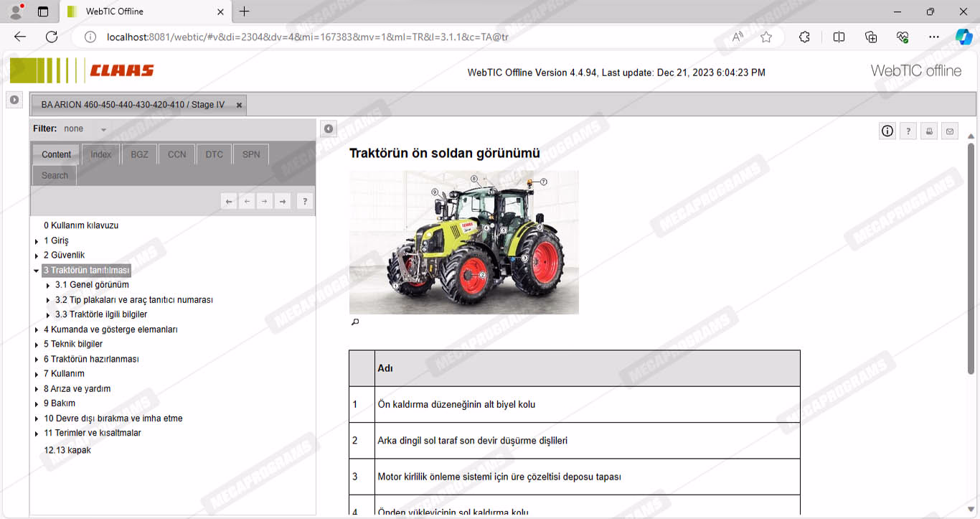Click the tractor front-left view image
The height and width of the screenshot is (519, 980).
pos(463,242)
